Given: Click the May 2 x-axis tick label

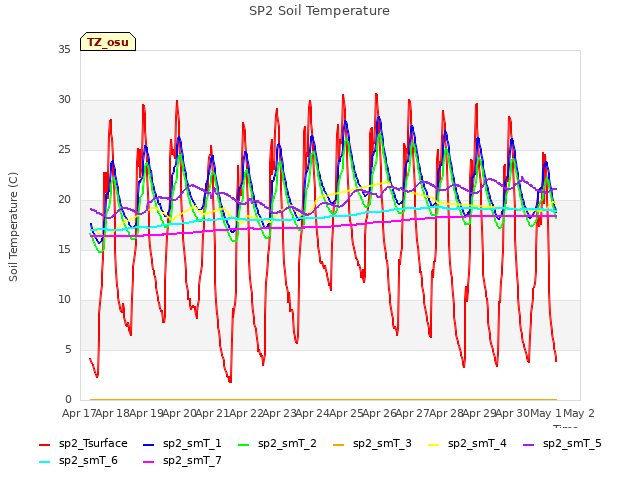Looking at the screenshot, I should tap(579, 413).
